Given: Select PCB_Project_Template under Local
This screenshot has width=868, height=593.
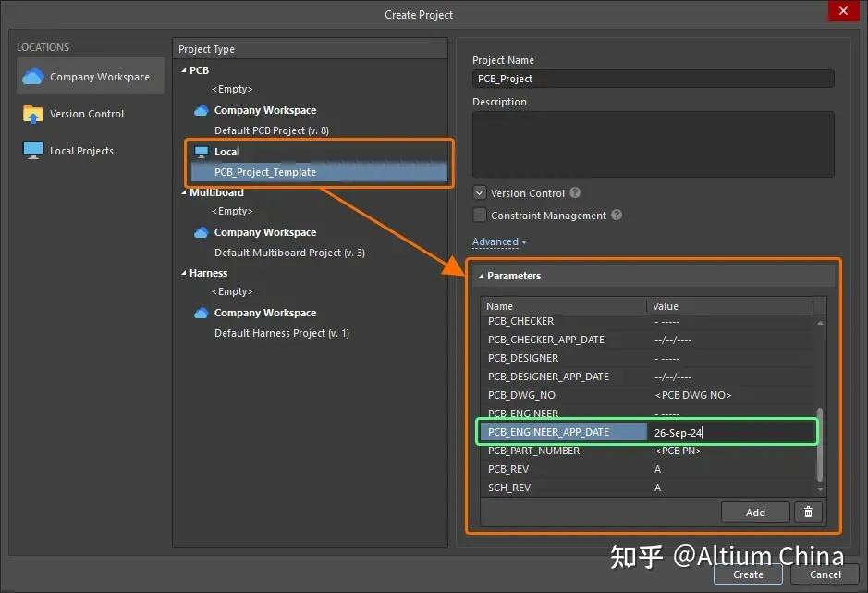Looking at the screenshot, I should coord(319,172).
